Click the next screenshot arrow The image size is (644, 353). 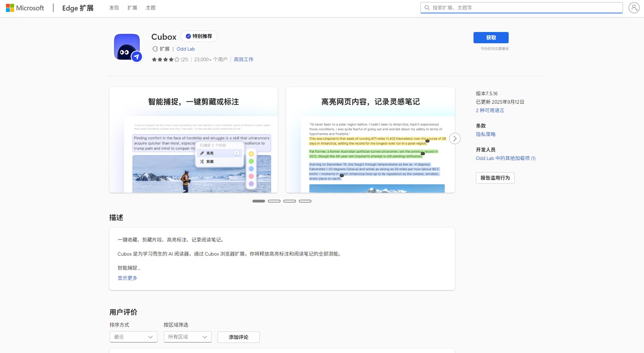tap(455, 139)
